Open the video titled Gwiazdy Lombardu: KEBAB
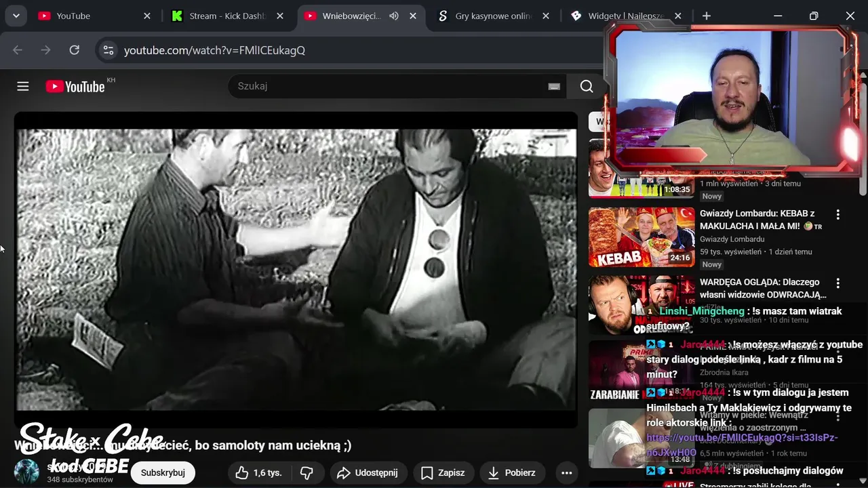 (x=761, y=220)
